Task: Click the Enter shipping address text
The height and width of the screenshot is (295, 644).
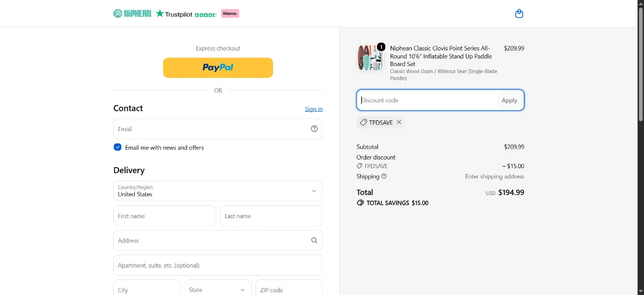Action: click(x=495, y=176)
